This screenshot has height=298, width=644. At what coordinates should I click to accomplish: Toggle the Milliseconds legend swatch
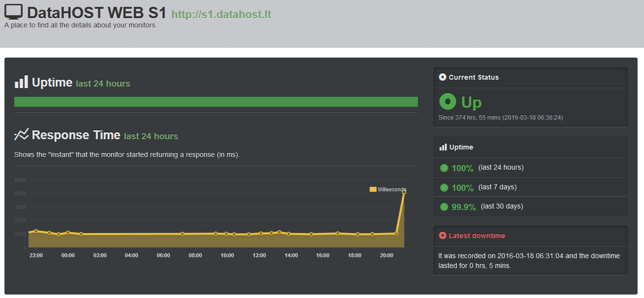[x=373, y=189]
